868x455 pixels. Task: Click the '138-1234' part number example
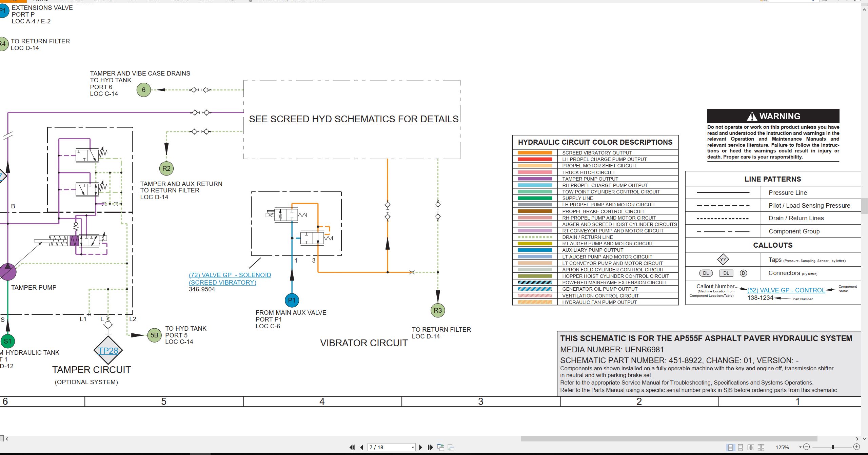pos(760,298)
